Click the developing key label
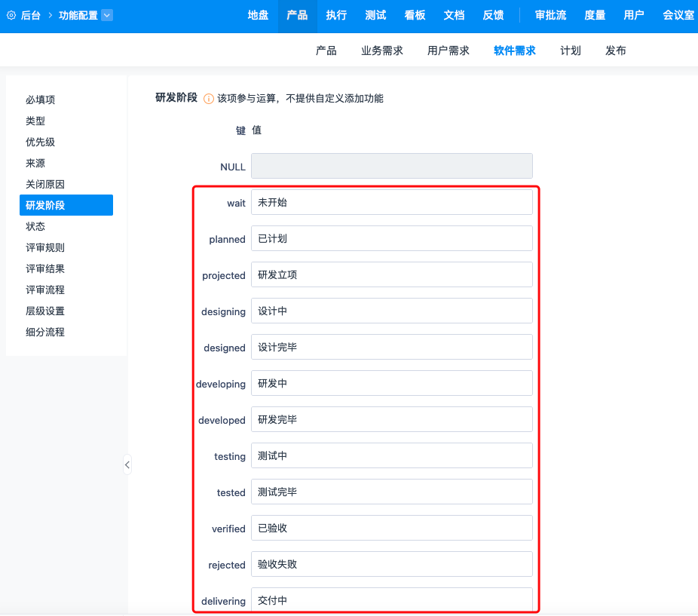This screenshot has width=698, height=616. click(x=221, y=384)
